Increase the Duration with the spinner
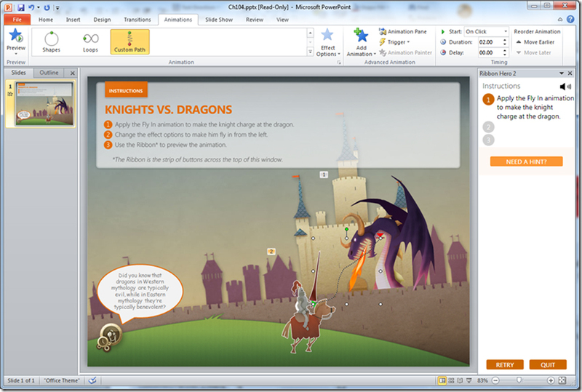582x392 pixels. 505,40
